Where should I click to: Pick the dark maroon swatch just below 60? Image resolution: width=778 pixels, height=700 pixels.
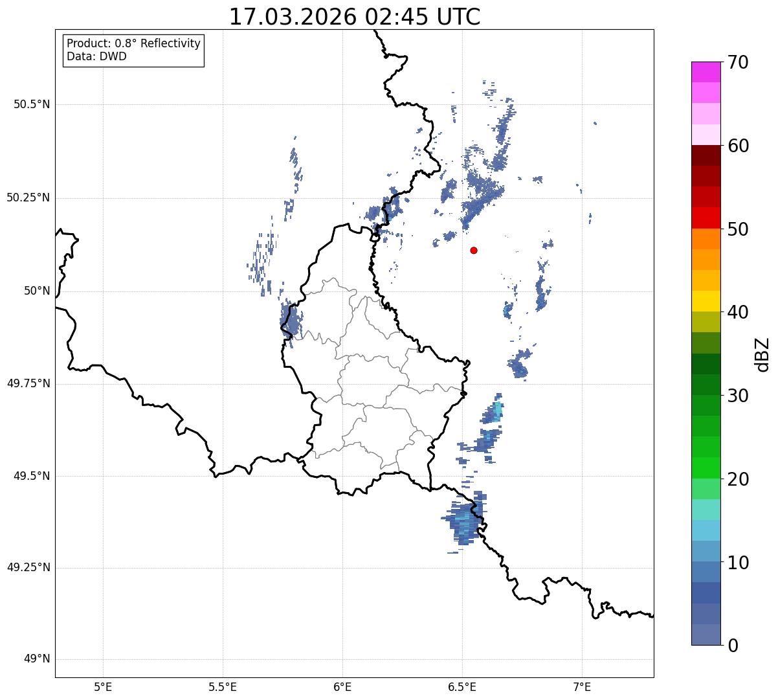click(x=706, y=155)
